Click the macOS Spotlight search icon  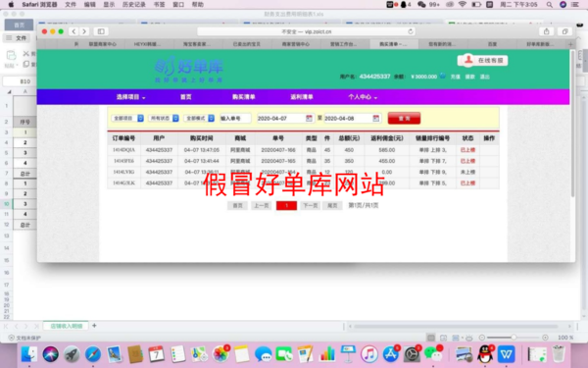click(550, 5)
